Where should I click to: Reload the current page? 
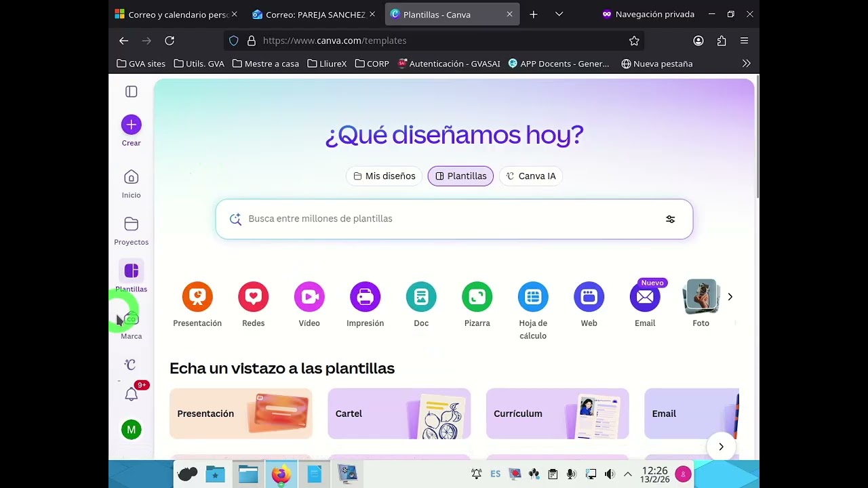(170, 41)
